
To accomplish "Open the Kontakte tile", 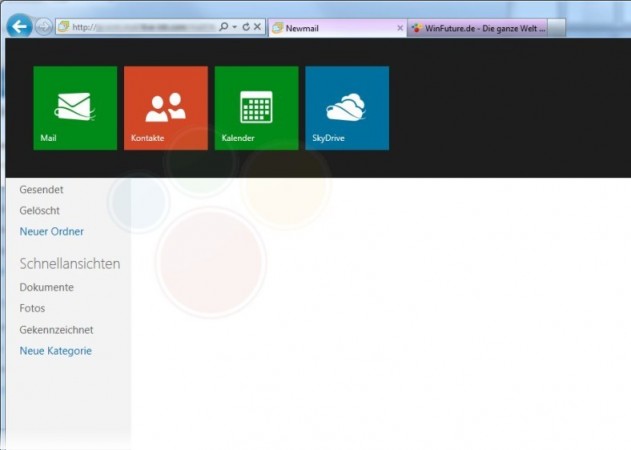I will 165,108.
